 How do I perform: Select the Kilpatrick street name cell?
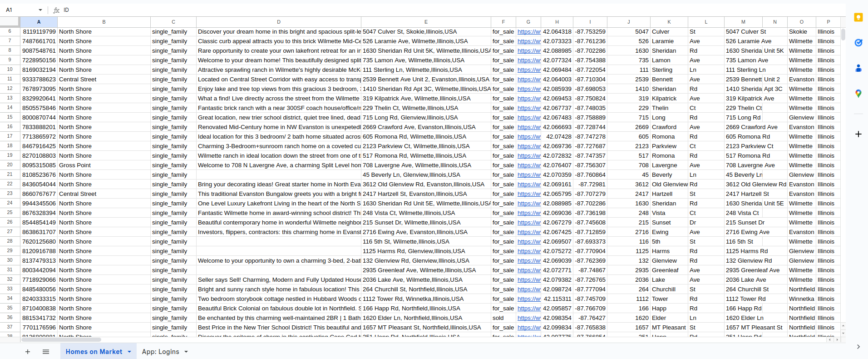(x=669, y=99)
